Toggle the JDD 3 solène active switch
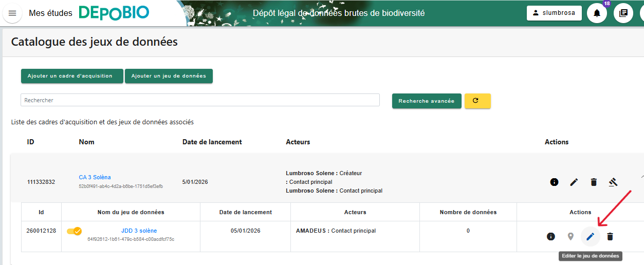644x265 pixels. pos(75,231)
